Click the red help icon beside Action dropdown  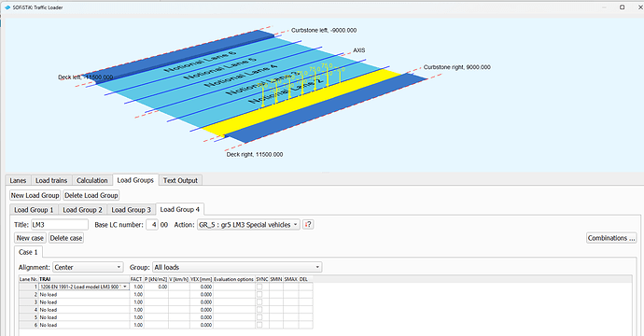[x=308, y=225]
